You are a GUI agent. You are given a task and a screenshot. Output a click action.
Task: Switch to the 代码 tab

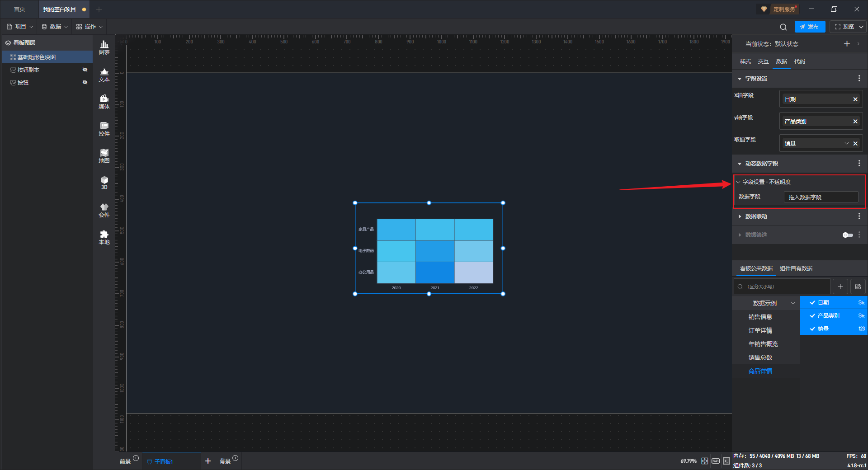point(800,61)
